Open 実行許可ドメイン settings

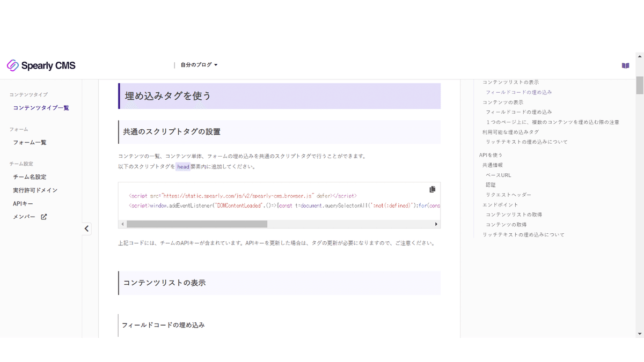(35, 190)
